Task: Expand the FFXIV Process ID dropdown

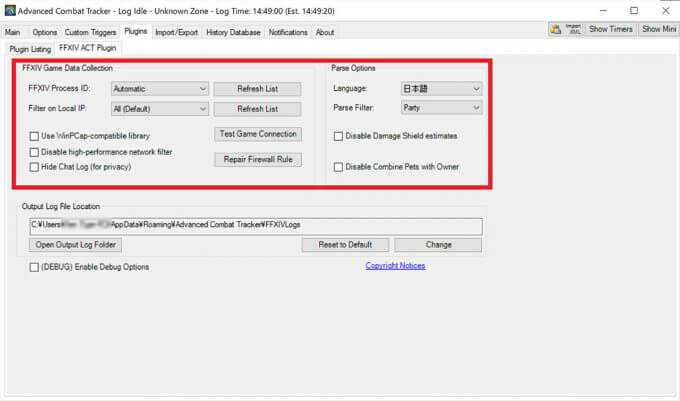Action: pos(159,89)
